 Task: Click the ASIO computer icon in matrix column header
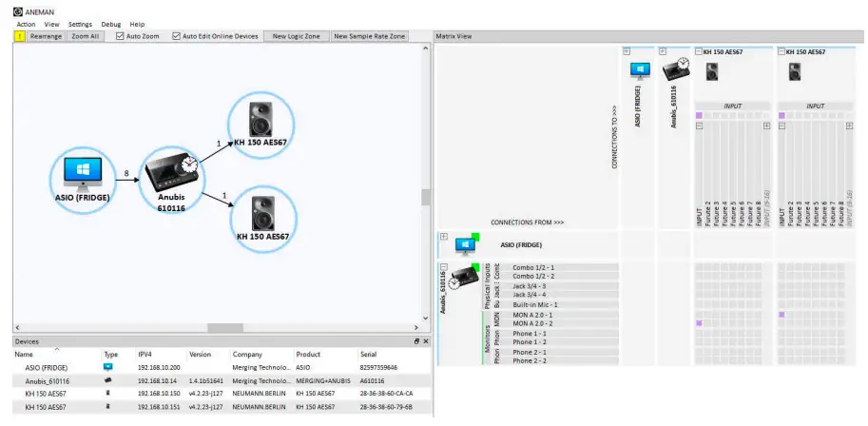[x=640, y=71]
